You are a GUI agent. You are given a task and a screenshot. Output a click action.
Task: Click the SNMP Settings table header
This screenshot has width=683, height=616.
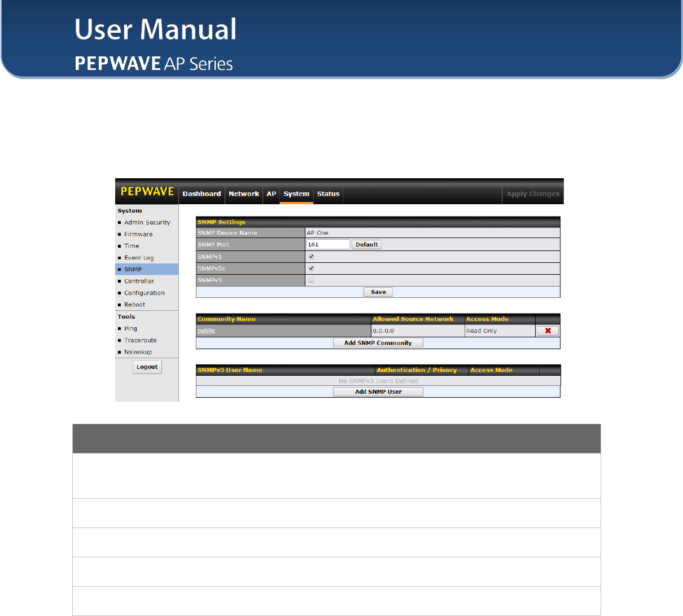tap(378, 222)
